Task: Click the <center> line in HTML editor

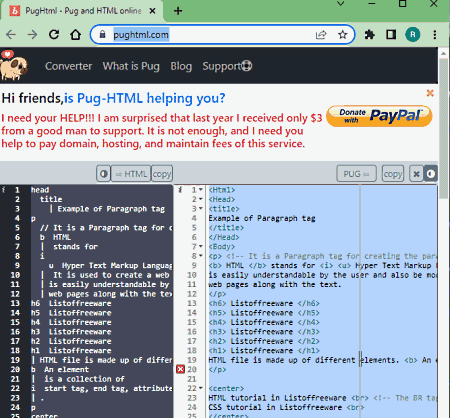Action: click(226, 388)
